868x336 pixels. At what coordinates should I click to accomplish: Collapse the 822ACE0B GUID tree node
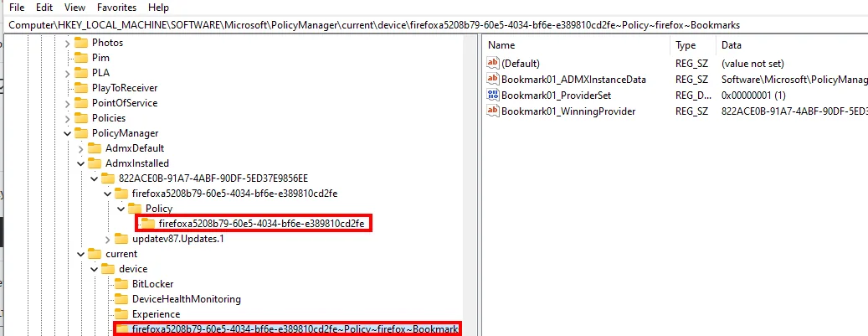click(95, 178)
